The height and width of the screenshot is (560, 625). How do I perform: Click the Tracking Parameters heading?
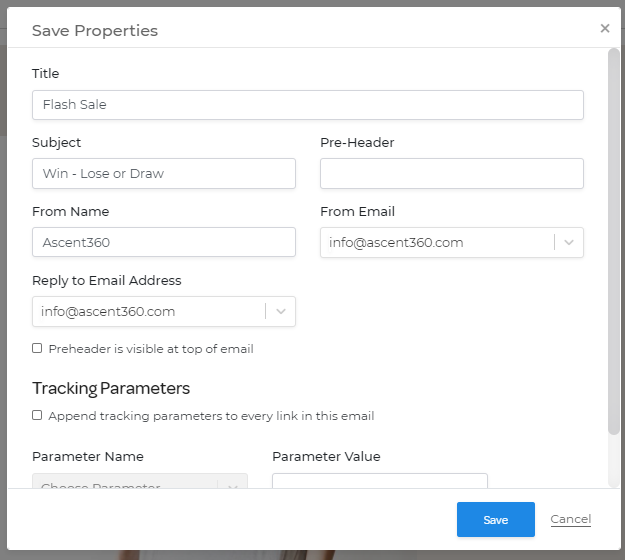(x=111, y=389)
